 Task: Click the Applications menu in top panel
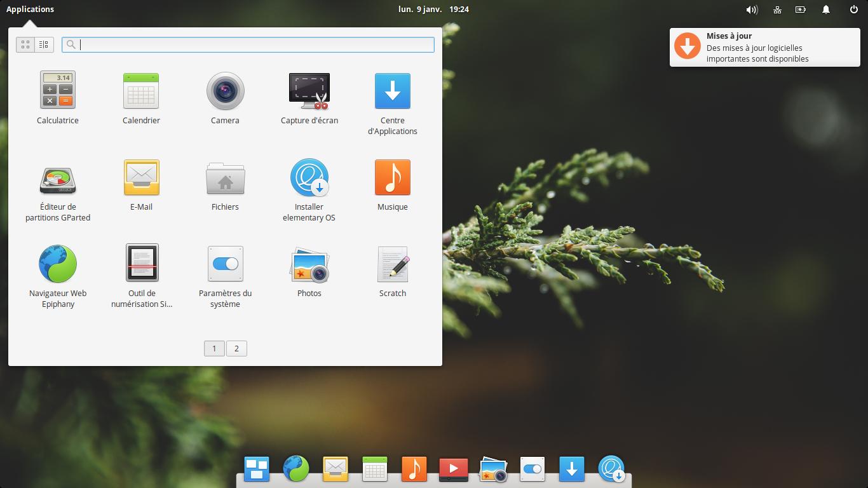point(30,10)
